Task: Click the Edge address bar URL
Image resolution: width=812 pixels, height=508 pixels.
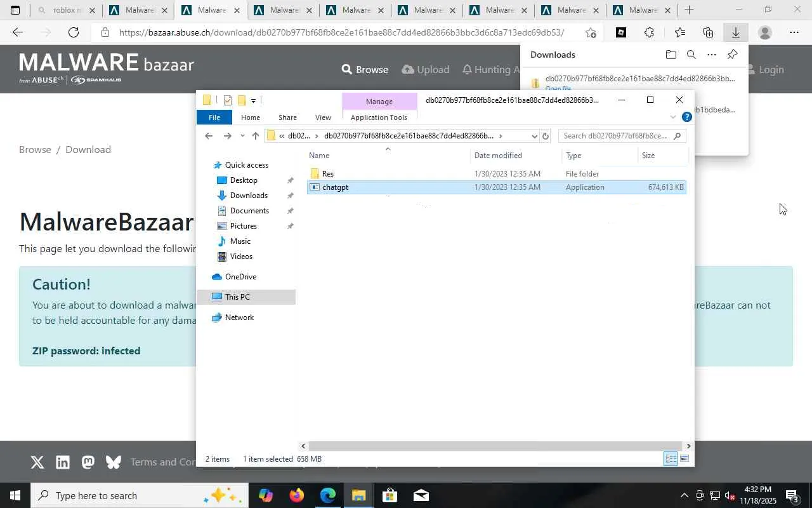Action: click(341, 32)
